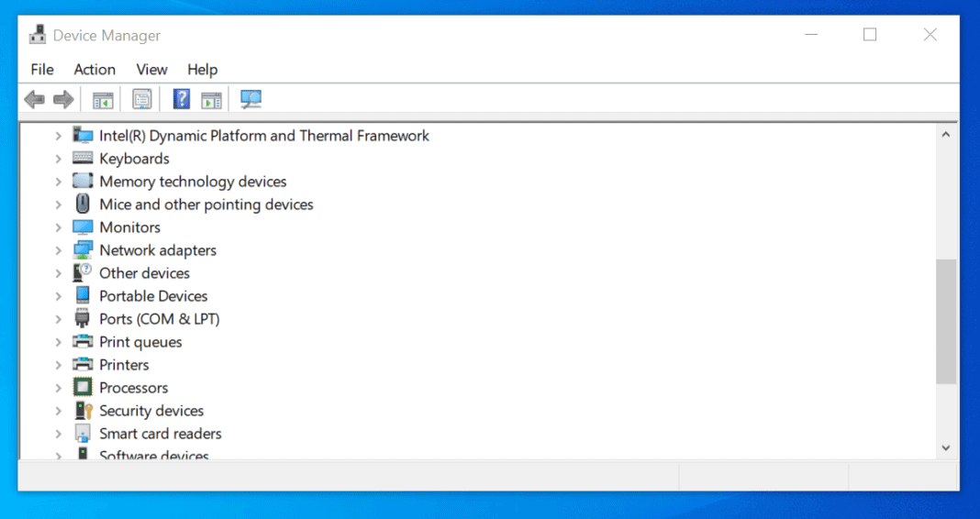This screenshot has width=980, height=519.
Task: Click the Show/Hide Action Pane toolbar icon
Action: pyautogui.click(x=211, y=99)
